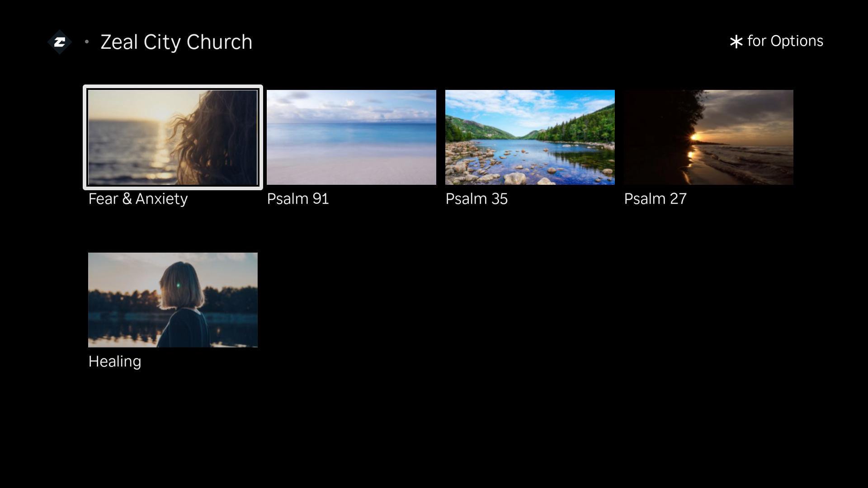Screen dimensions: 868x488
Task: Click the 'Psalm 35' label text
Action: coord(476,199)
